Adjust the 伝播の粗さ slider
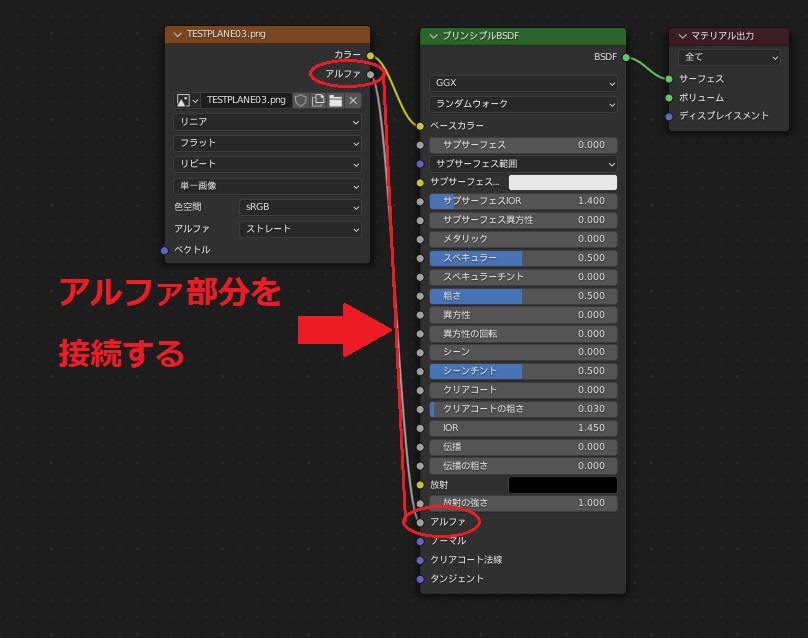Viewport: 808px width, 638px height. [x=523, y=466]
